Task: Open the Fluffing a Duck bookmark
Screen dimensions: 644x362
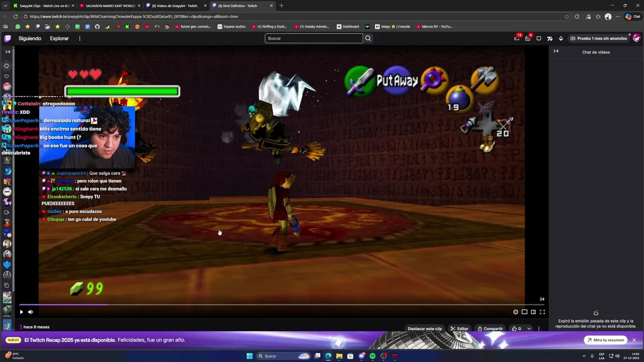Action: pyautogui.click(x=269, y=27)
